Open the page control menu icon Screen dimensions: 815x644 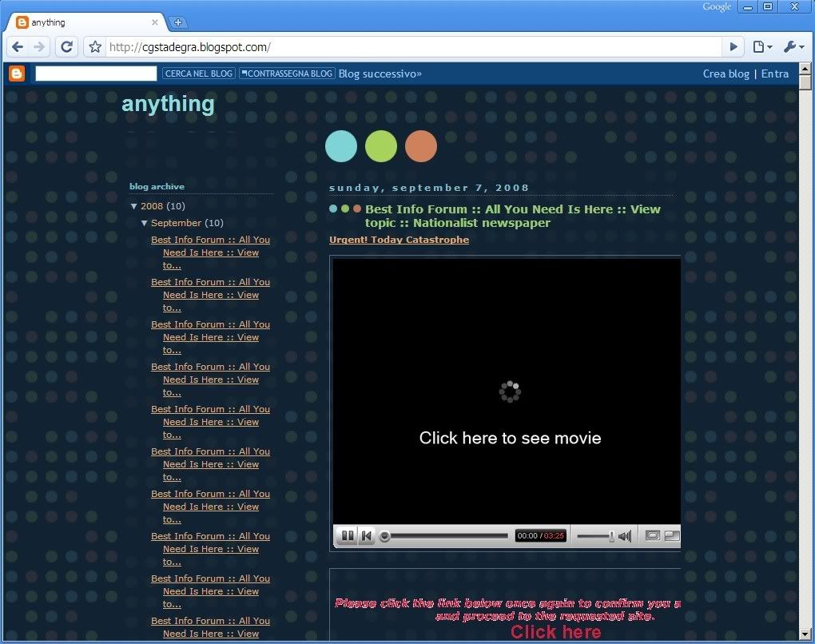(762, 47)
